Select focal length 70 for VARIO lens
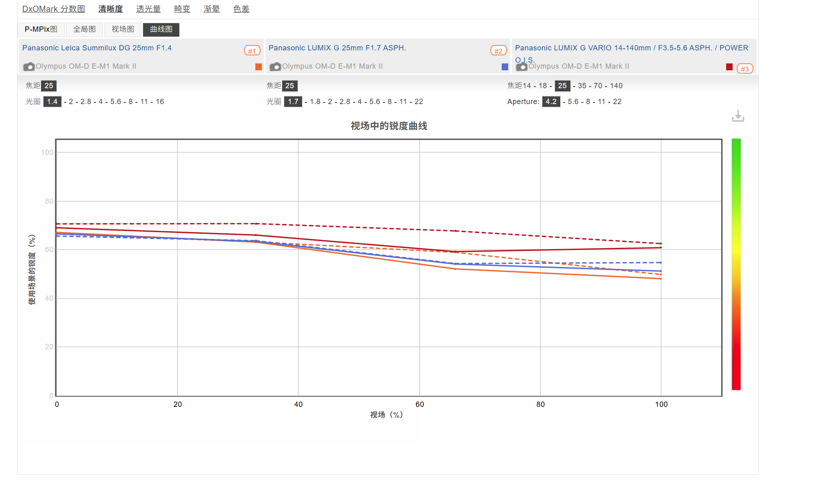The height and width of the screenshot is (504, 816). [x=598, y=86]
